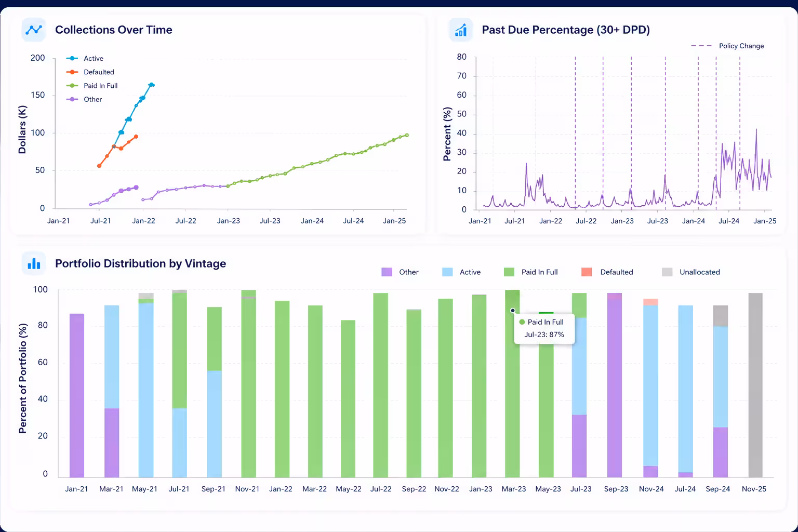
Task: Click the "Past Due Percentage (30+ DPD)" title
Action: 566,30
